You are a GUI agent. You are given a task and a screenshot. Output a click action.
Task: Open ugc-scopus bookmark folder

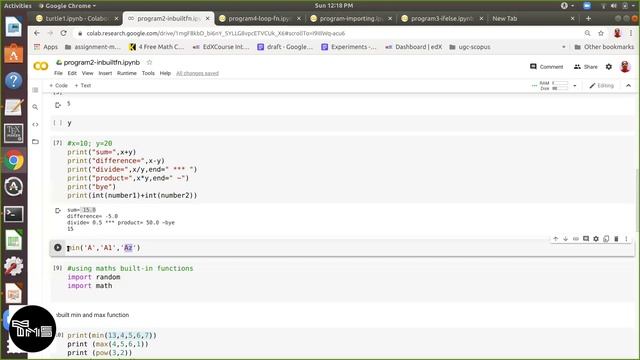coord(469,47)
